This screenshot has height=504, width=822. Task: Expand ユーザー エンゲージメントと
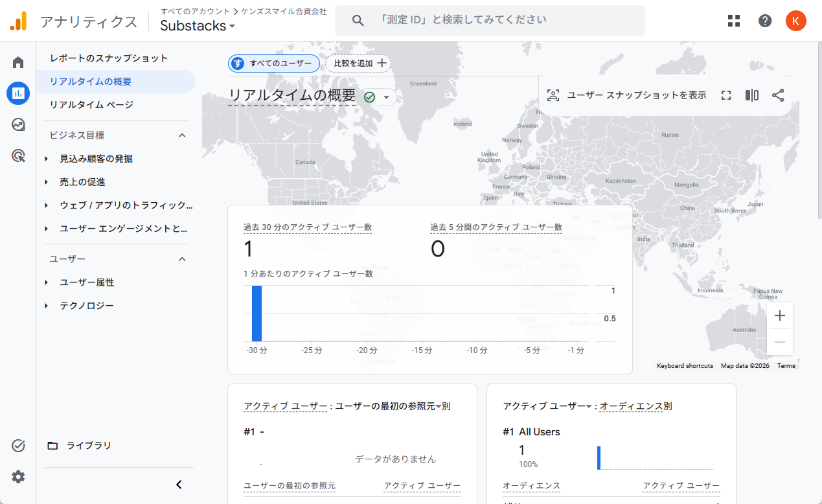pyautogui.click(x=47, y=229)
